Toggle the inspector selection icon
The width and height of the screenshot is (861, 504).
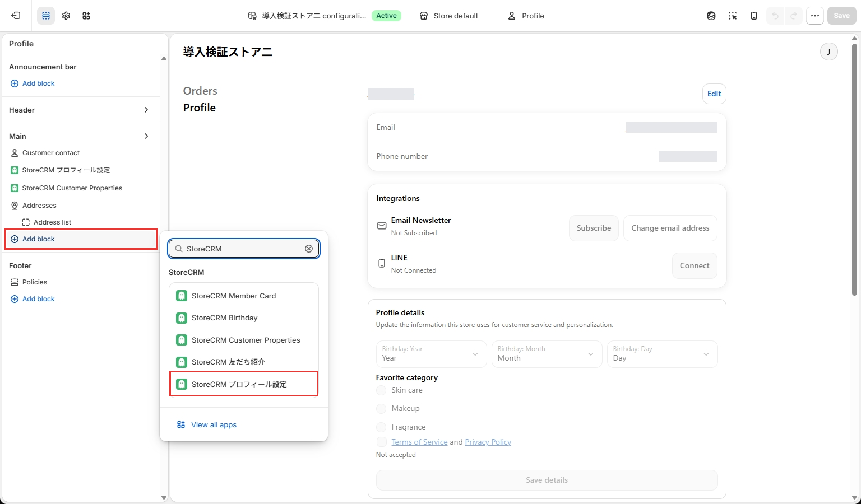pos(733,16)
